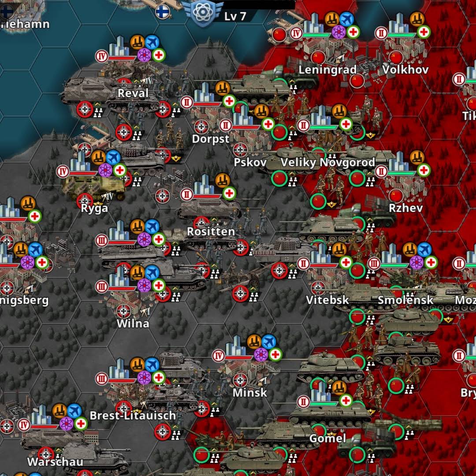Select Smolensk's level III city badge
476x476 pixels.
374,263
